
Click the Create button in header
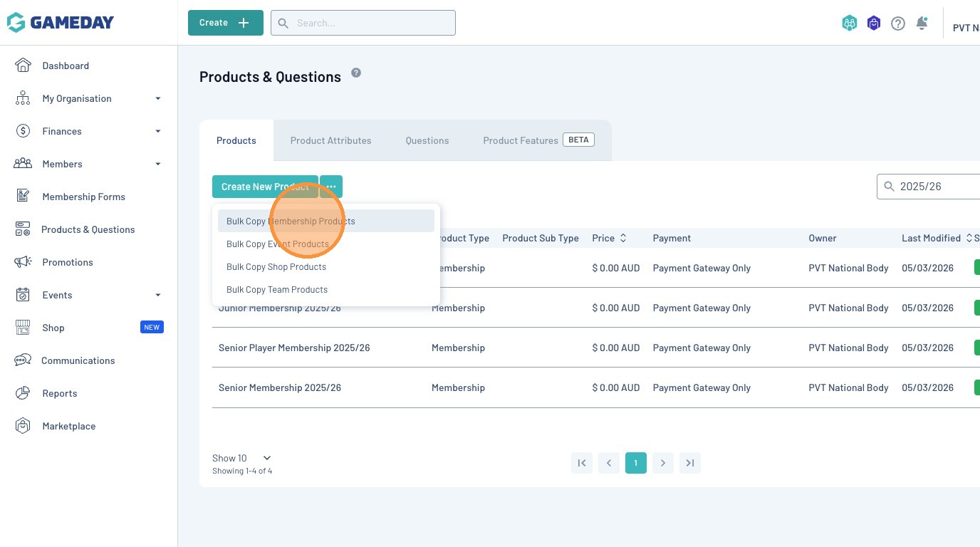(x=226, y=23)
